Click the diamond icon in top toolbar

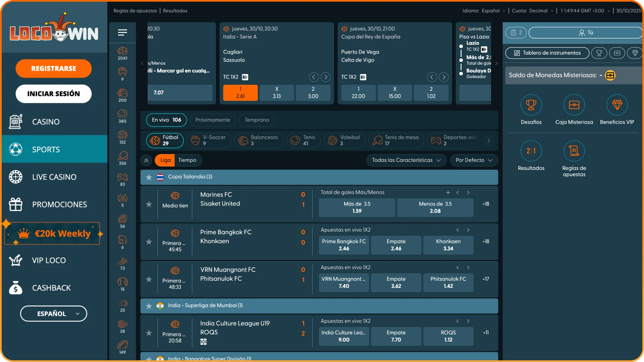pyautogui.click(x=635, y=53)
